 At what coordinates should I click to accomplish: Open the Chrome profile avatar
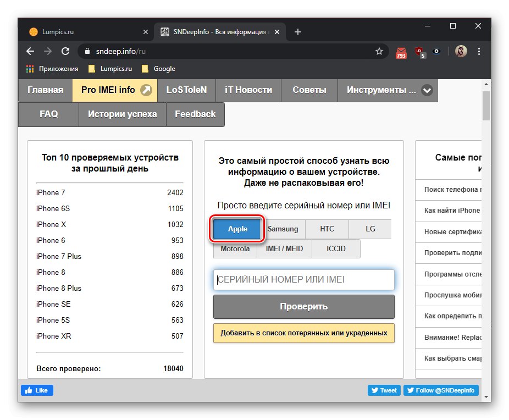461,51
